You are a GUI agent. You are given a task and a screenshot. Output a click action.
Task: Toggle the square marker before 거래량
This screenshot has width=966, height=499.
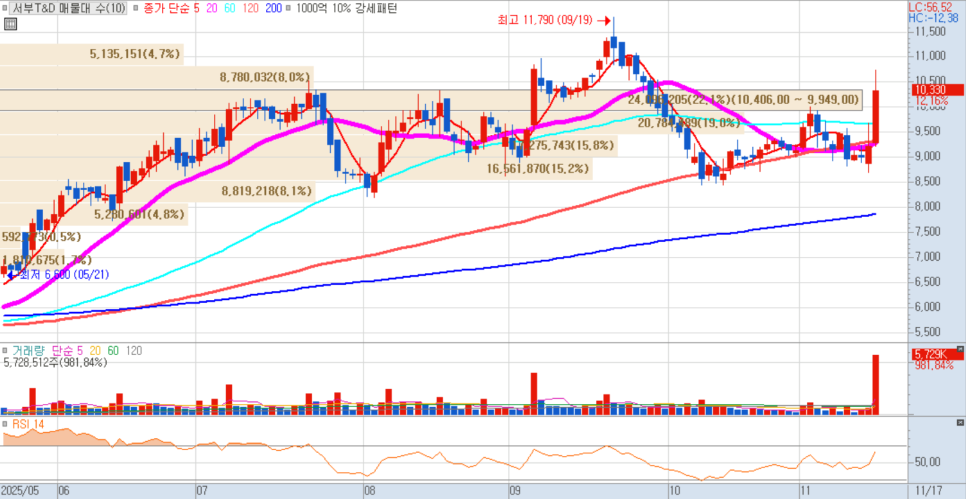click(6, 351)
